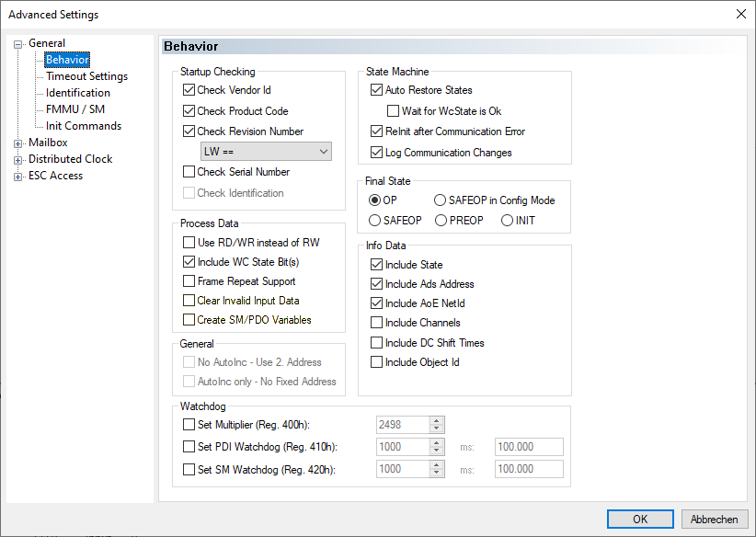Expand the Distributed Clock tree node

tap(17, 161)
